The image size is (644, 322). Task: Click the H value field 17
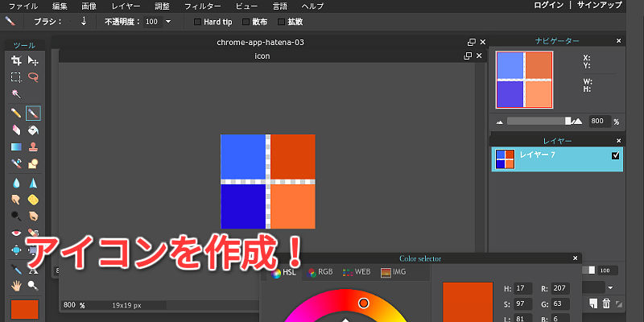point(523,289)
